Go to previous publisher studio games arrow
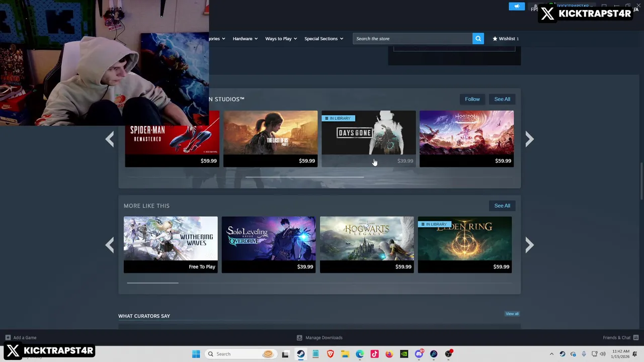The height and width of the screenshot is (362, 644). 110,139
